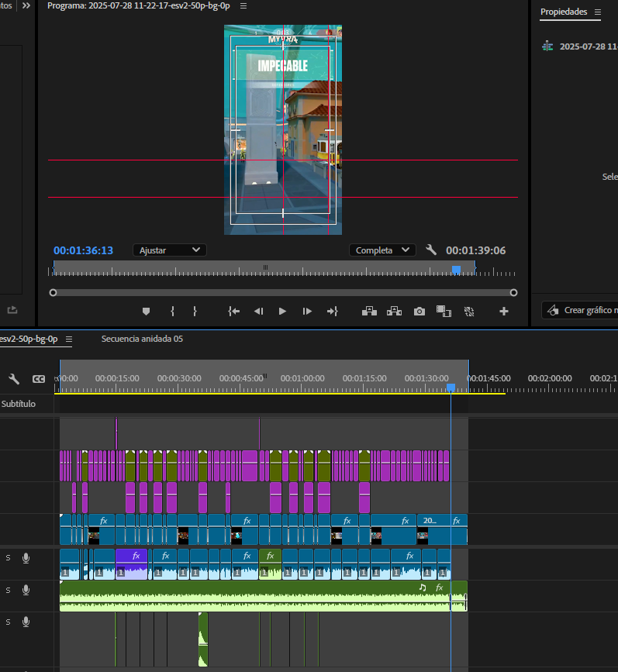Click the Extract button
This screenshot has width=618, height=672.
(394, 312)
